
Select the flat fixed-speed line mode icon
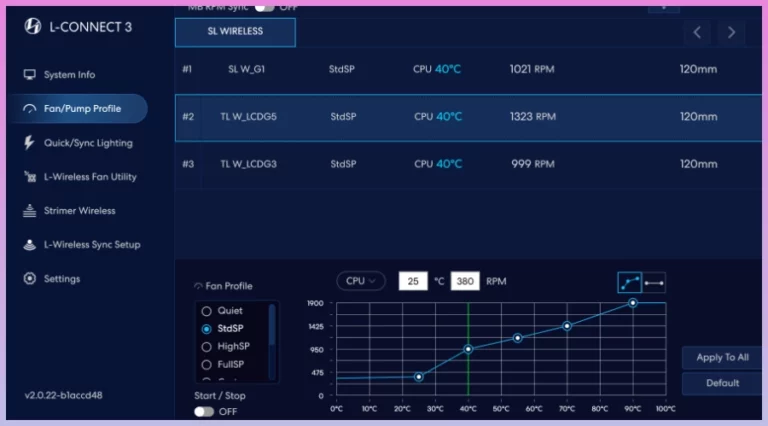(x=654, y=282)
